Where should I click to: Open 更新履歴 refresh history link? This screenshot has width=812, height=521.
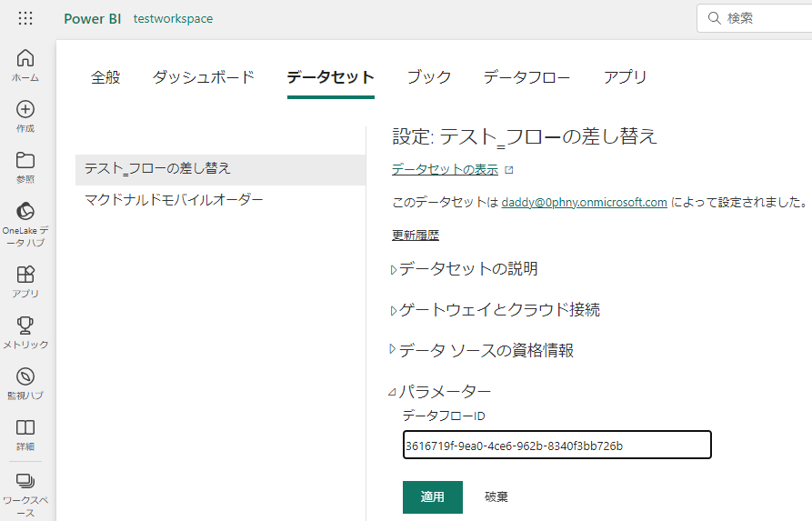416,235
